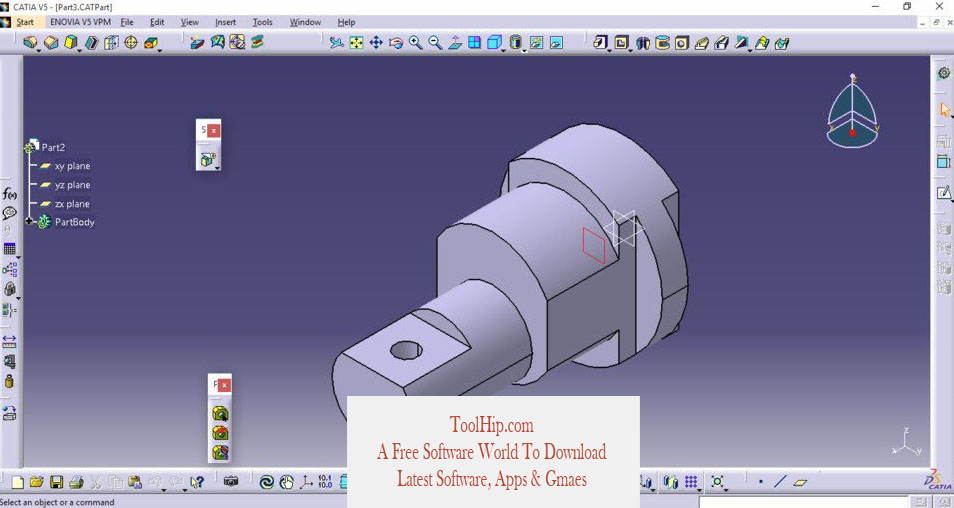Expand the PartBody tree node
The width and height of the screenshot is (954, 508).
tap(29, 221)
